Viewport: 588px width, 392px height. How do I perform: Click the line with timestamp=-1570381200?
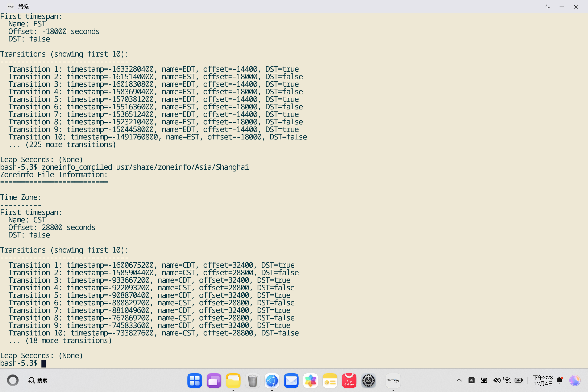tap(153, 99)
